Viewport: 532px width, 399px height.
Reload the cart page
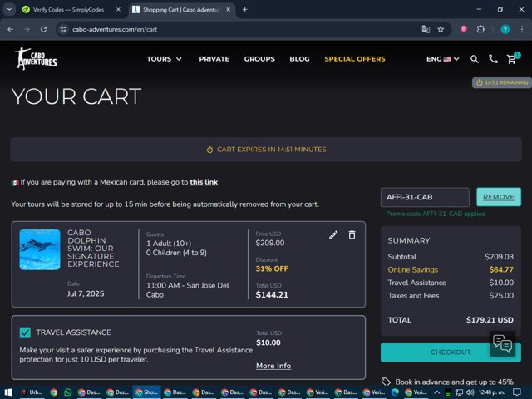point(43,30)
